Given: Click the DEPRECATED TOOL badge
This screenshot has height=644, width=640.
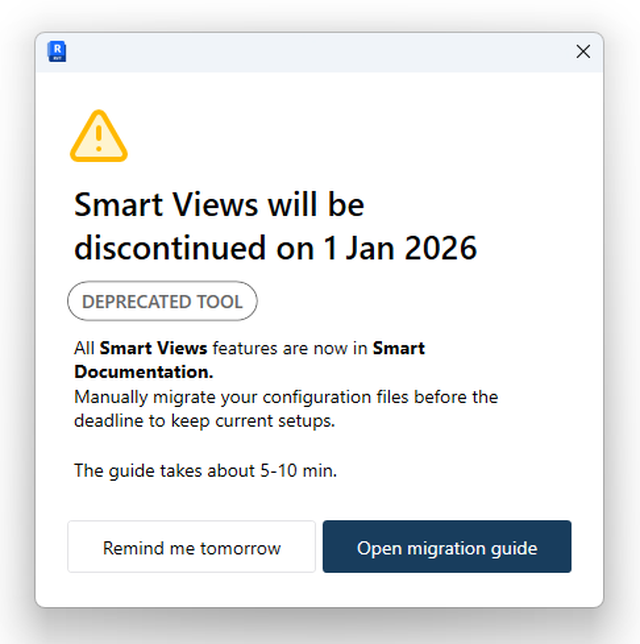Looking at the screenshot, I should (162, 301).
